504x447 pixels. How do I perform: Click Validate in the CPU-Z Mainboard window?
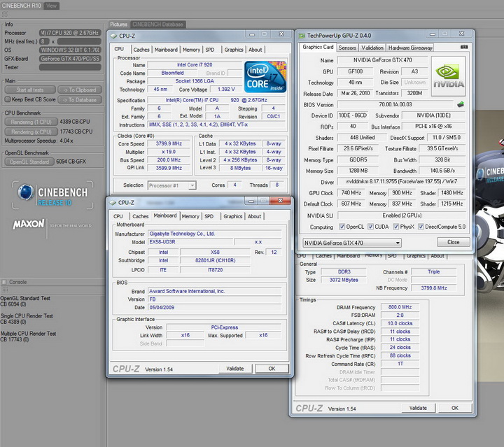click(235, 369)
